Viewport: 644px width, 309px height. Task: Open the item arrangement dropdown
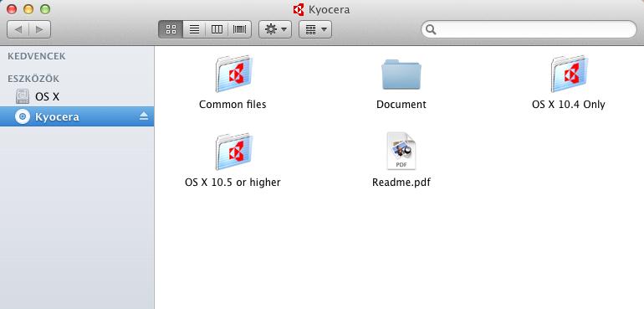click(315, 29)
